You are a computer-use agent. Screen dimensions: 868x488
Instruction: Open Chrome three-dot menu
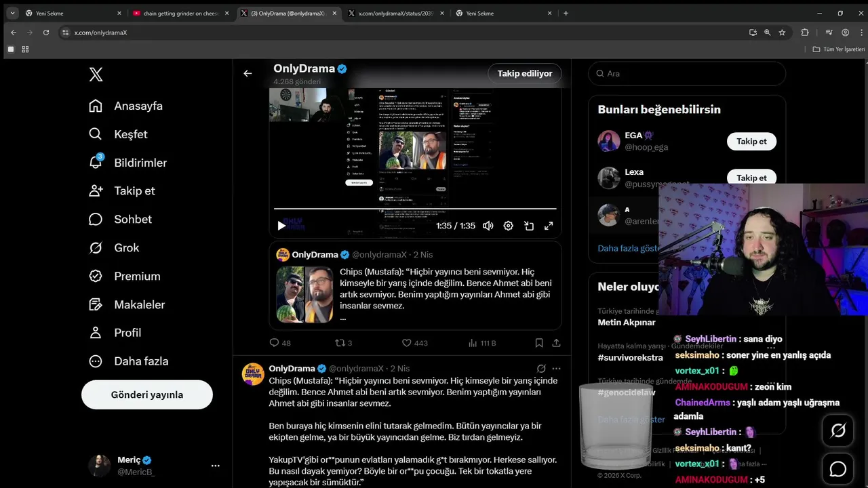[x=860, y=33]
